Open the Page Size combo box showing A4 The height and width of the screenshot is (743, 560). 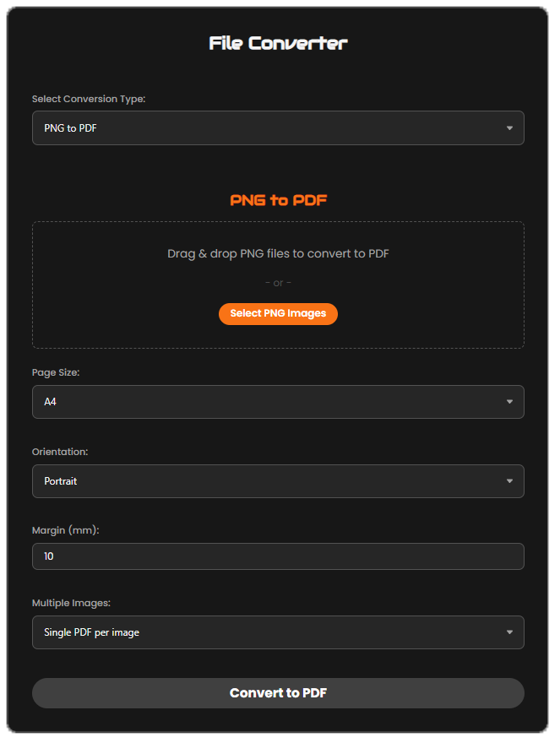click(x=278, y=402)
